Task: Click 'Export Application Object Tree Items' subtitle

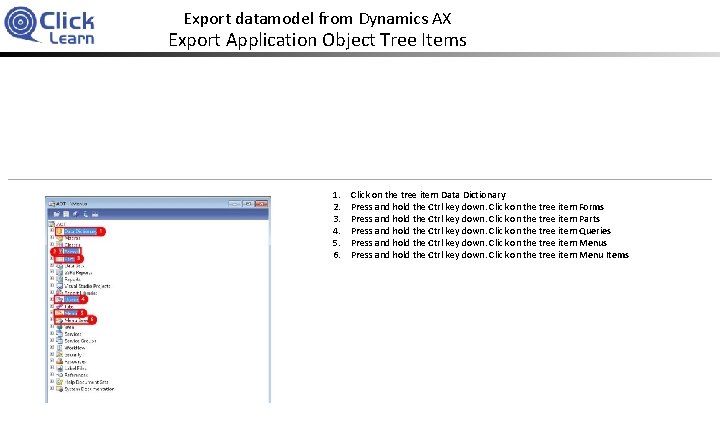Action: click(x=318, y=40)
